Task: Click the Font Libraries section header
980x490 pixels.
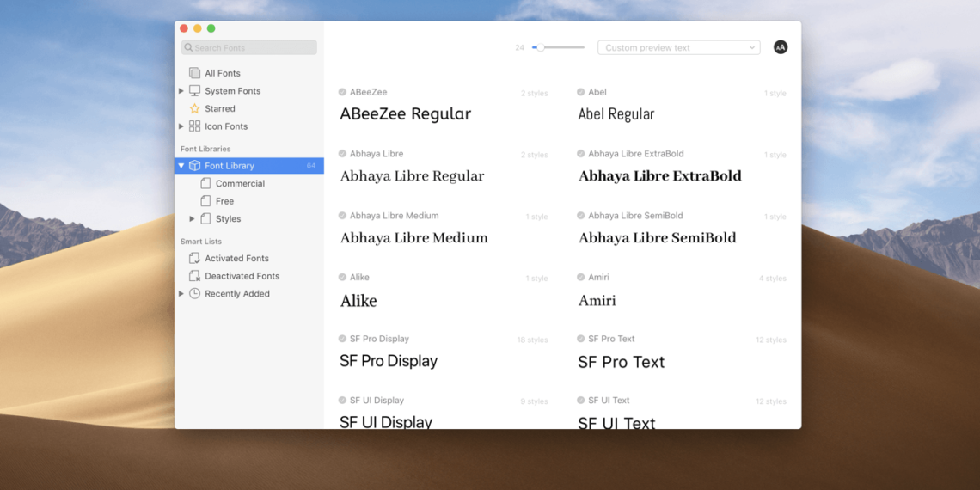Action: tap(205, 149)
